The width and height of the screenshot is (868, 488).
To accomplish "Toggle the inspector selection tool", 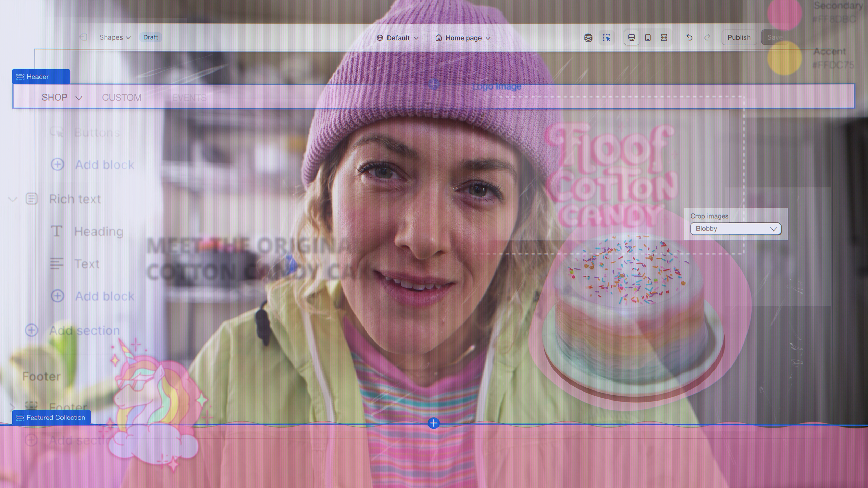I will click(607, 38).
